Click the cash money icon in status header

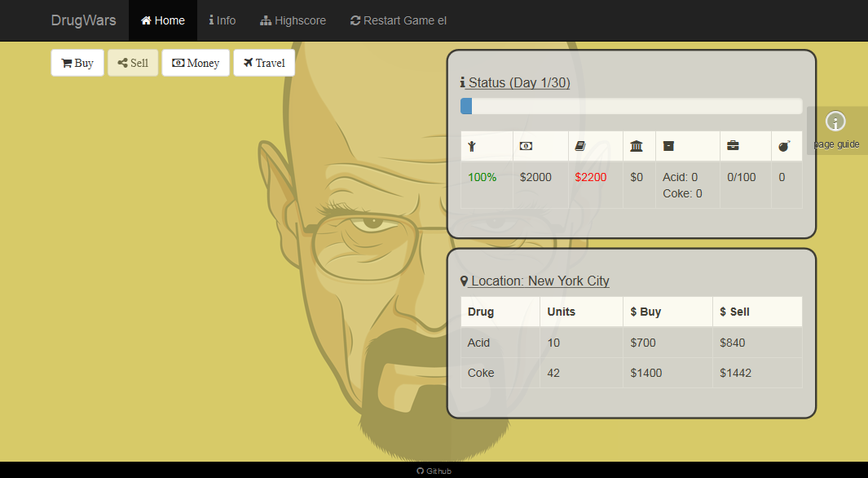click(526, 146)
